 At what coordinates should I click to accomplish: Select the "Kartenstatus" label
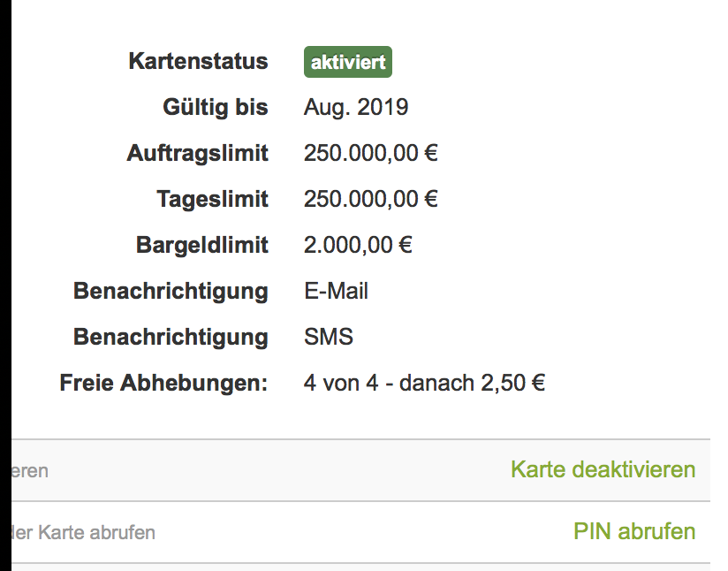[198, 62]
